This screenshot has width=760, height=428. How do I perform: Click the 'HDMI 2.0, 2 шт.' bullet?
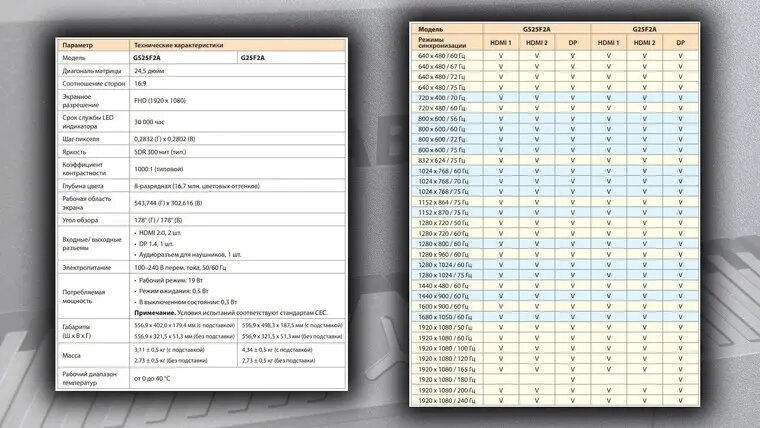pyautogui.click(x=159, y=233)
